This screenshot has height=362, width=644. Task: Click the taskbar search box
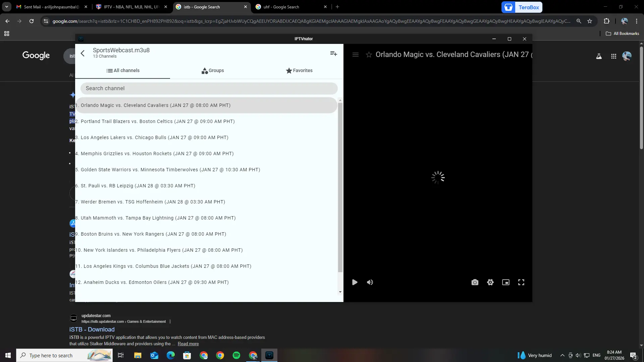coord(64,355)
